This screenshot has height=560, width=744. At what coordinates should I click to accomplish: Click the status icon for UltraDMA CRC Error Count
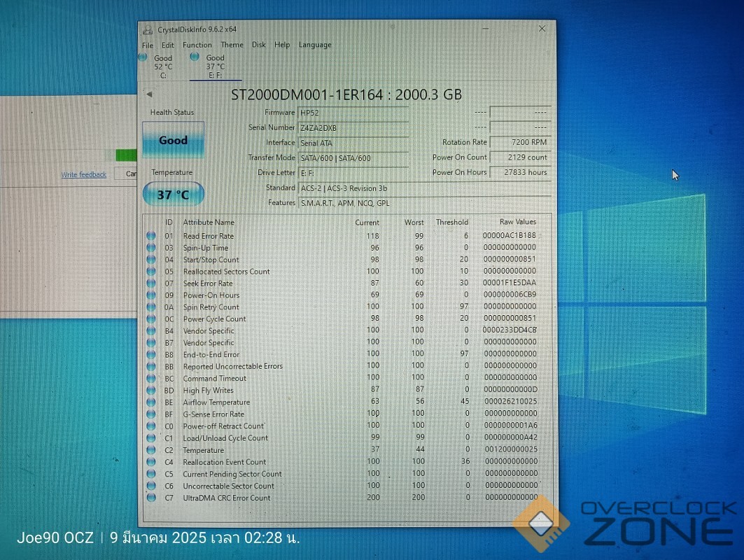(151, 498)
